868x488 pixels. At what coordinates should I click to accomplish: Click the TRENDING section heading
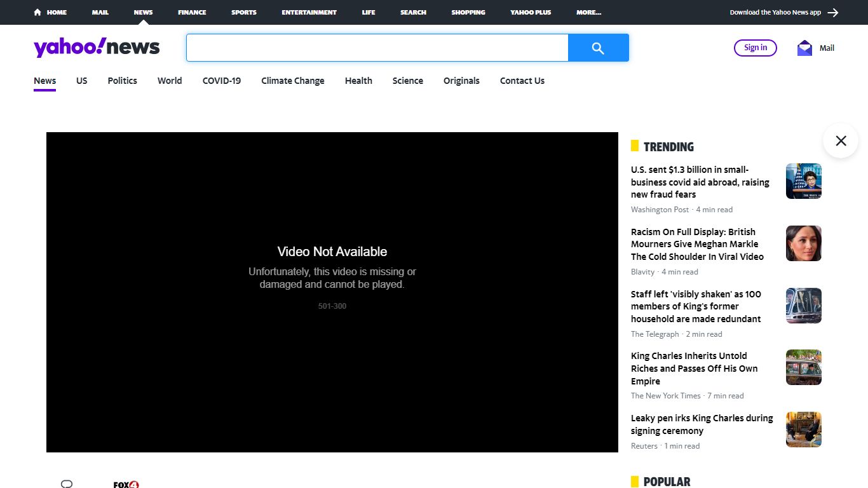tap(668, 147)
